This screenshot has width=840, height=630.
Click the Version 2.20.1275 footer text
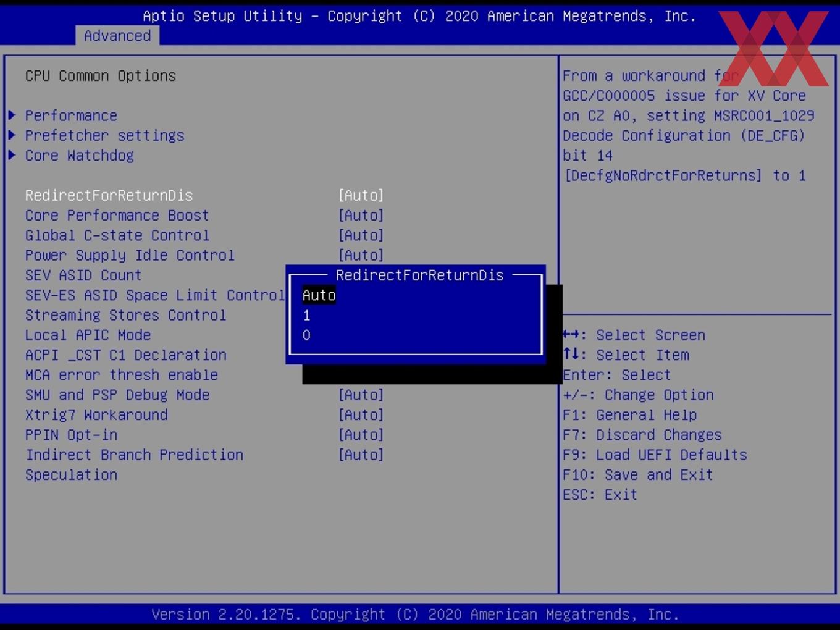pos(415,615)
